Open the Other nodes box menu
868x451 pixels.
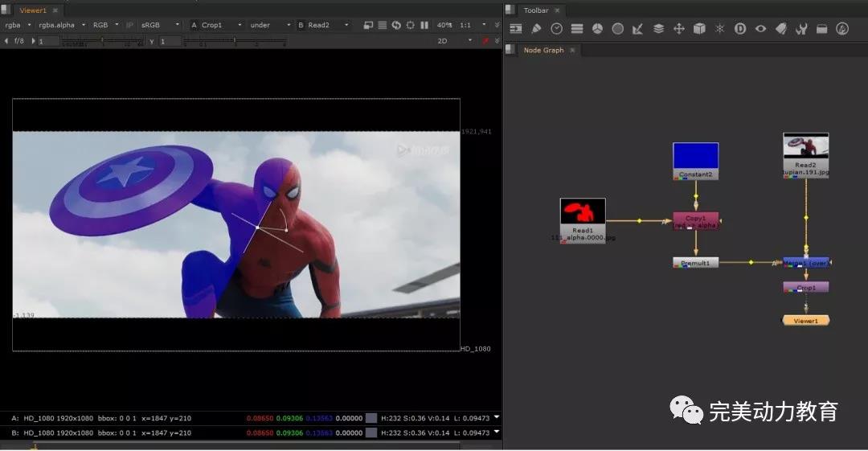click(821, 29)
